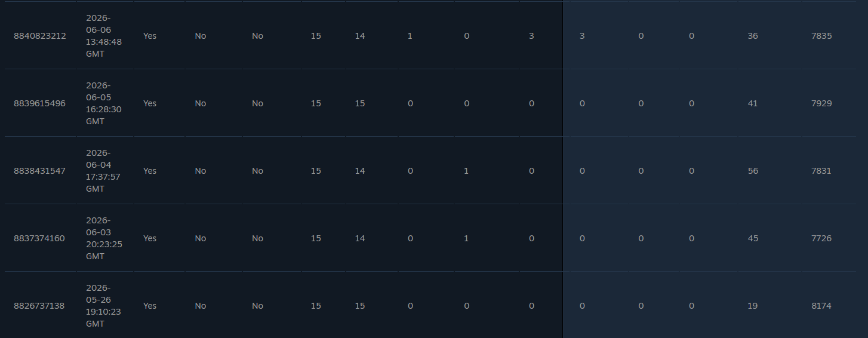Click the value 7835 in first row
Viewport: 868px width, 338px height.
(x=821, y=36)
